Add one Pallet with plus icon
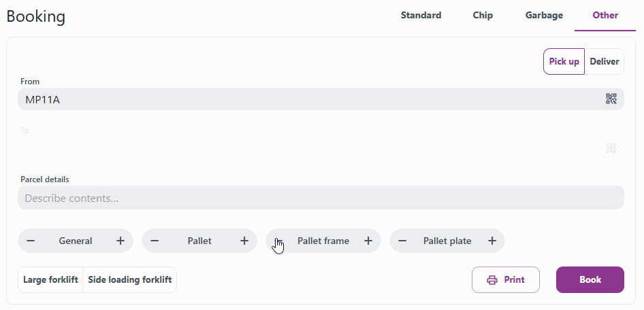644x310 pixels. [x=244, y=241]
